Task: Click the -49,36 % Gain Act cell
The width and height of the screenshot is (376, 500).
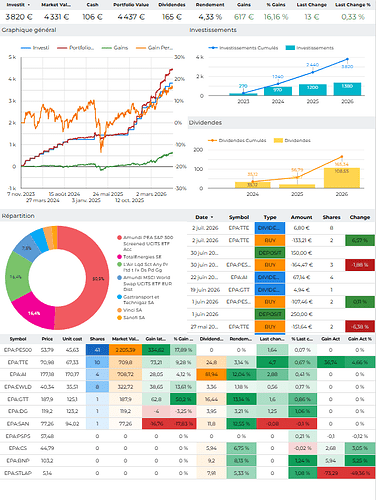Action: coord(359,473)
